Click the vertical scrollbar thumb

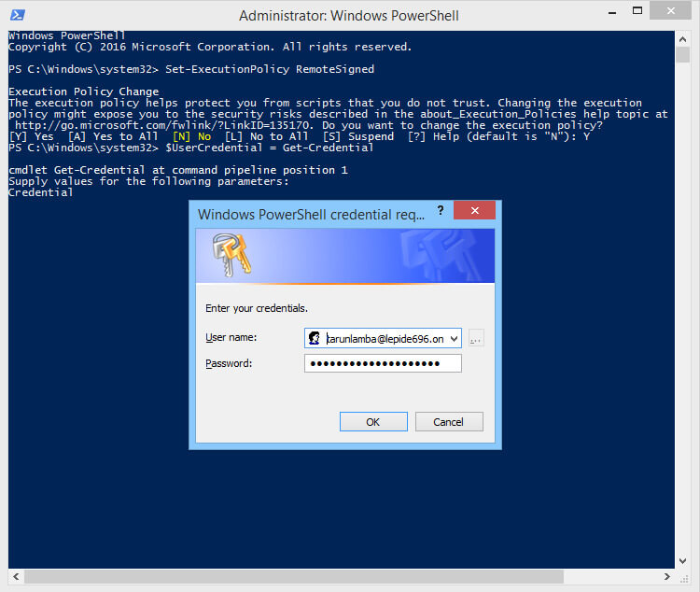tap(682, 54)
